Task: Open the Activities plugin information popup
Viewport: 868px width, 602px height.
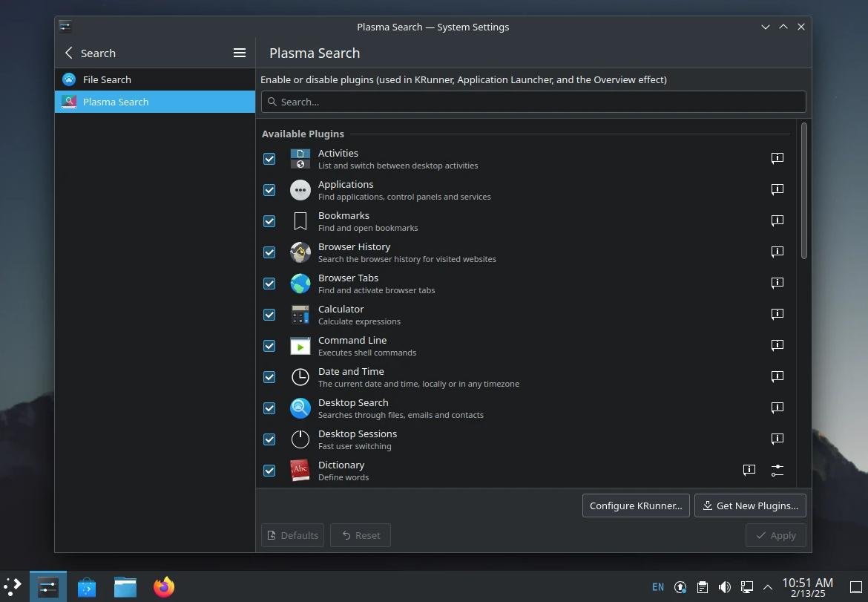Action: pyautogui.click(x=777, y=158)
